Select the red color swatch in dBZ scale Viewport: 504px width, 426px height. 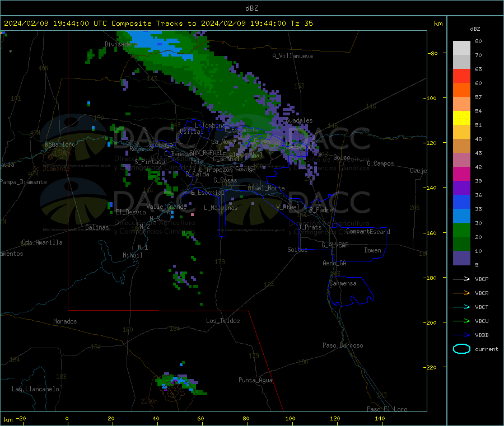click(x=461, y=76)
